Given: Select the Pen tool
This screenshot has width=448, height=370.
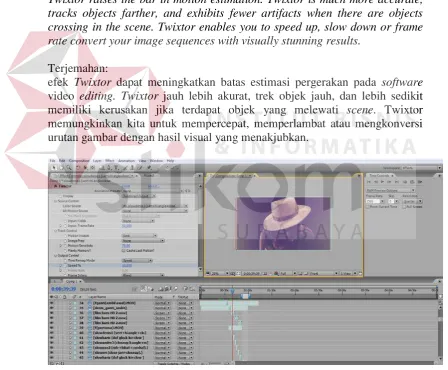Looking at the screenshot, I should (x=109, y=168).
